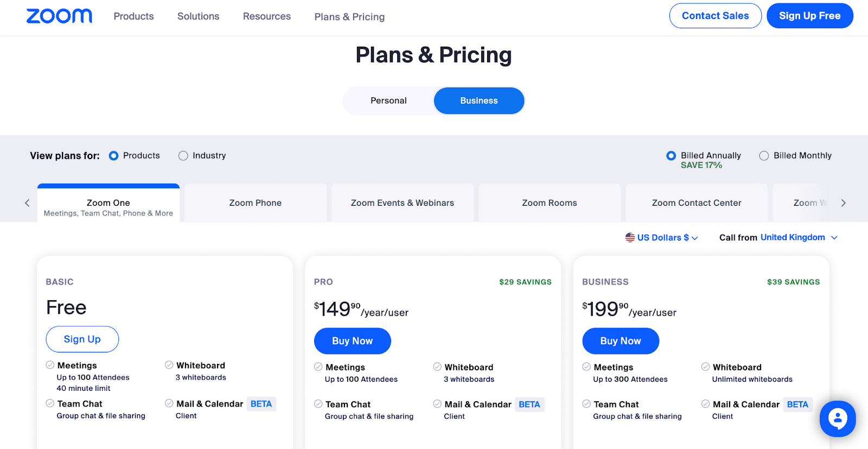Click the US flag currency icon
868x449 pixels.
click(630, 237)
